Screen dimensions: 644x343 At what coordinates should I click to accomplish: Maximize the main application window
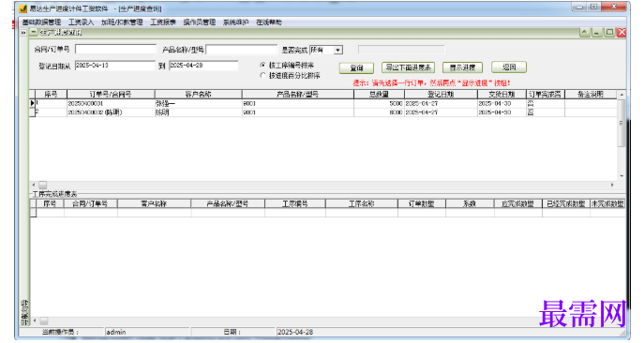tap(593, 7)
